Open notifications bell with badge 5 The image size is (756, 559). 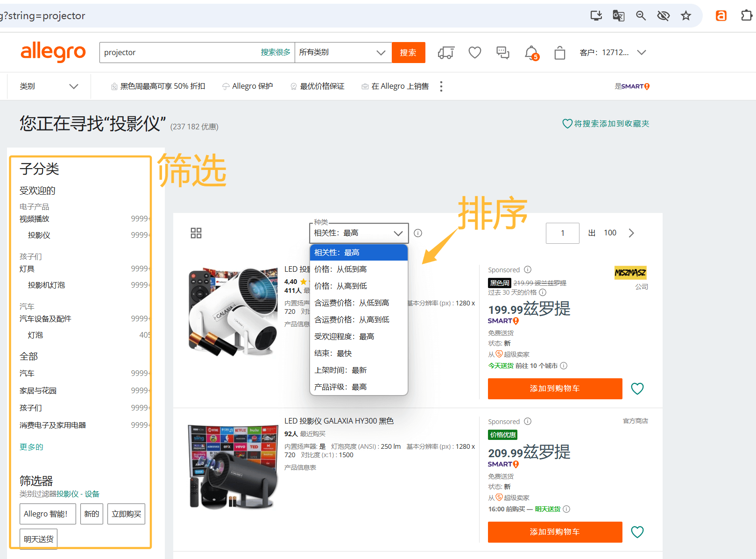coord(531,53)
